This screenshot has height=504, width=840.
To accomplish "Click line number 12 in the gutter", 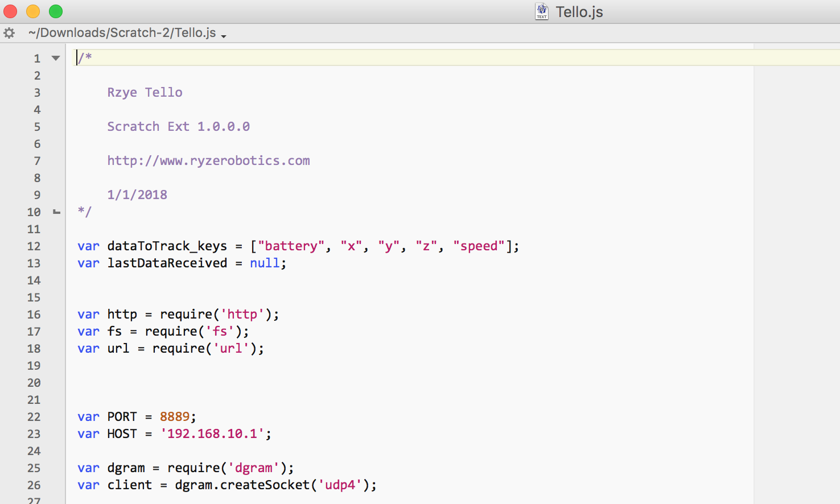I will click(34, 246).
